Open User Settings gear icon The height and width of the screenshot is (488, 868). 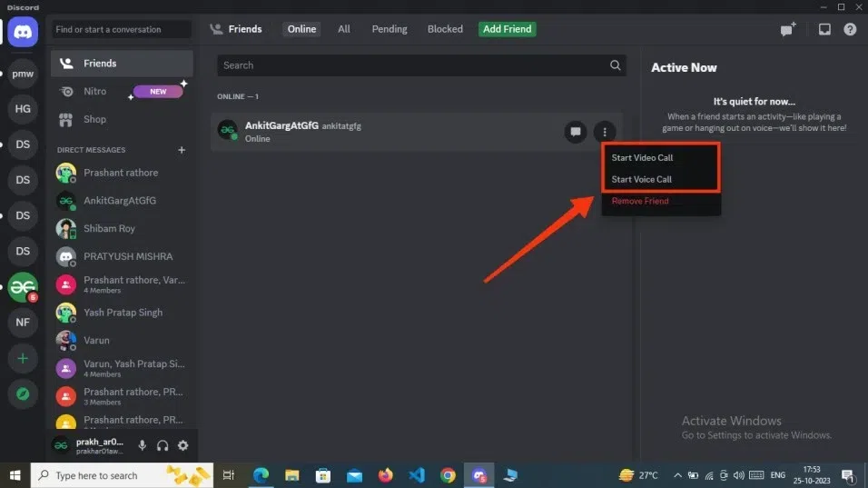(182, 445)
